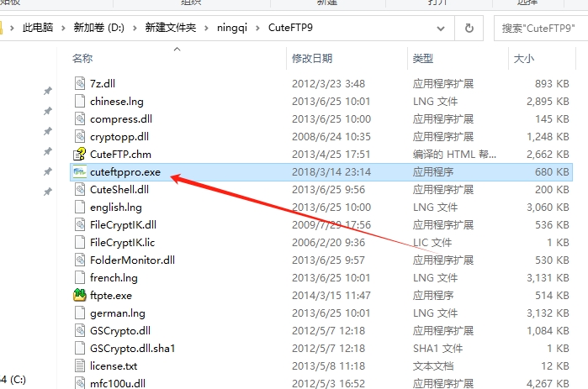The width and height of the screenshot is (588, 389).
Task: Click the 7z.dll file icon
Action: coord(80,83)
